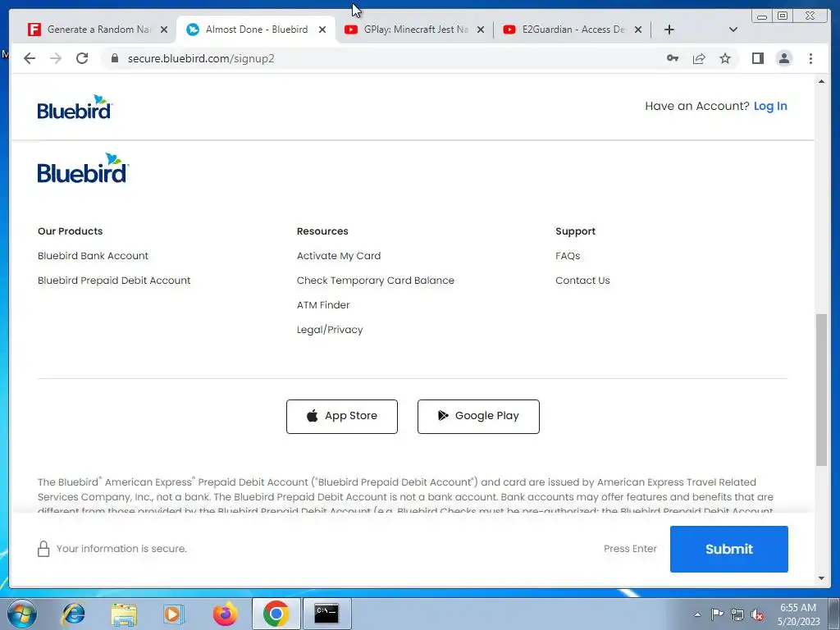The width and height of the screenshot is (840, 630).
Task: Click the Google Play button
Action: pyautogui.click(x=478, y=416)
